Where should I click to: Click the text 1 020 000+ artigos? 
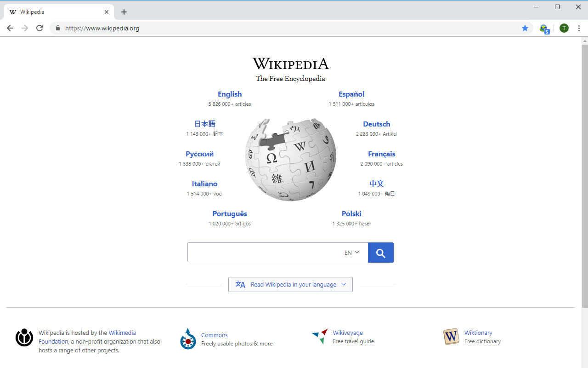coord(230,224)
